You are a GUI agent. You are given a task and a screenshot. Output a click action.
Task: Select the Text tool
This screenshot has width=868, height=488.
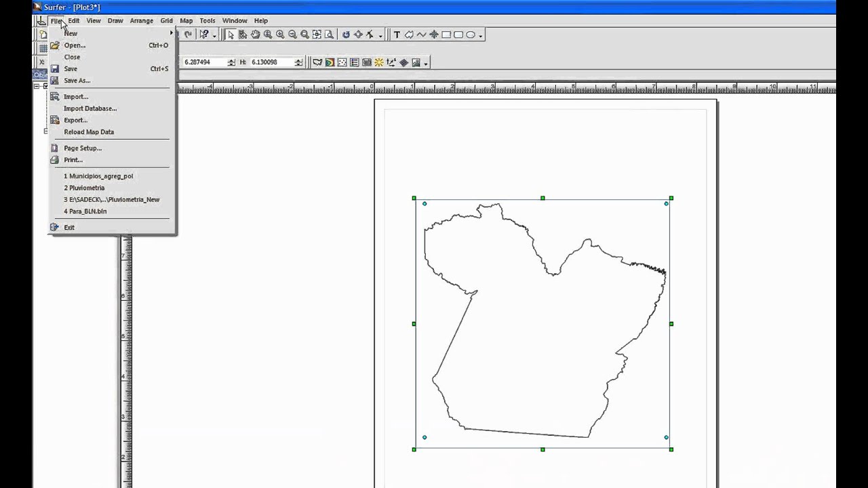tap(397, 35)
